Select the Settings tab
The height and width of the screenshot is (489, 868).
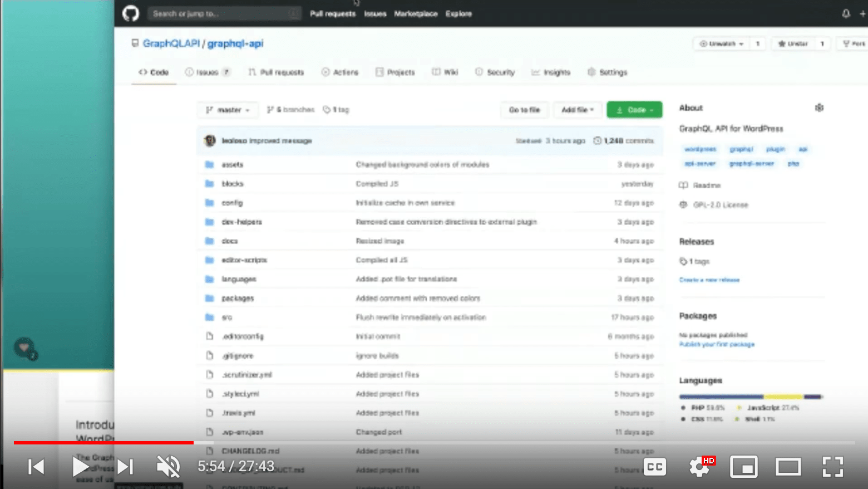(x=607, y=72)
